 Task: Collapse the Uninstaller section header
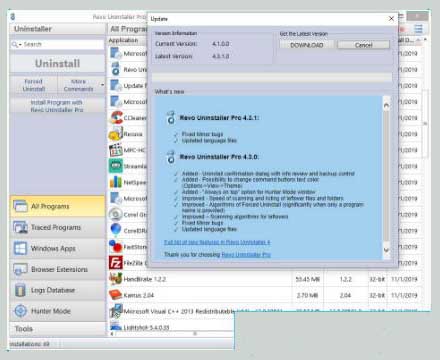(x=57, y=29)
